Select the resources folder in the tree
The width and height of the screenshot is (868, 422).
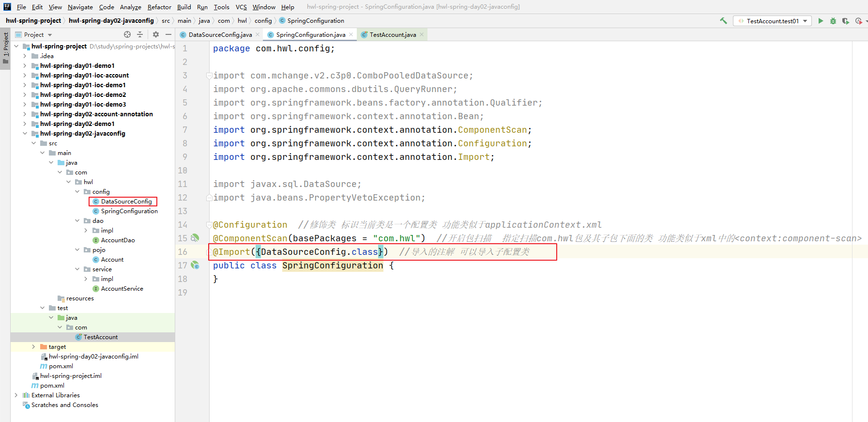point(80,298)
